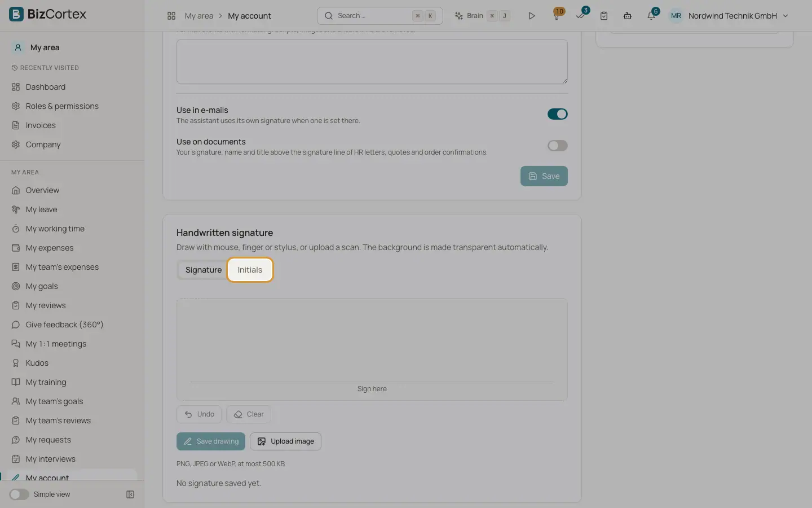
Task: Open My expenses
Action: (x=72, y=248)
